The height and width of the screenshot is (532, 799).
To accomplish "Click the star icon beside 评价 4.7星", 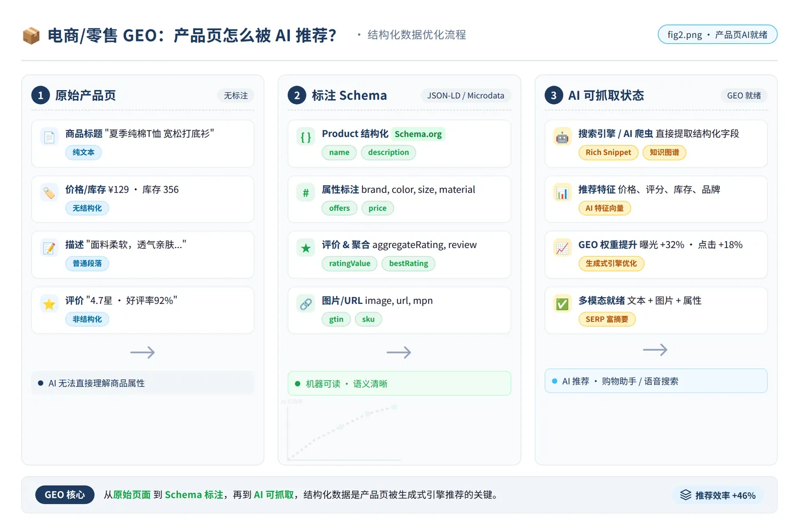I will (x=50, y=304).
